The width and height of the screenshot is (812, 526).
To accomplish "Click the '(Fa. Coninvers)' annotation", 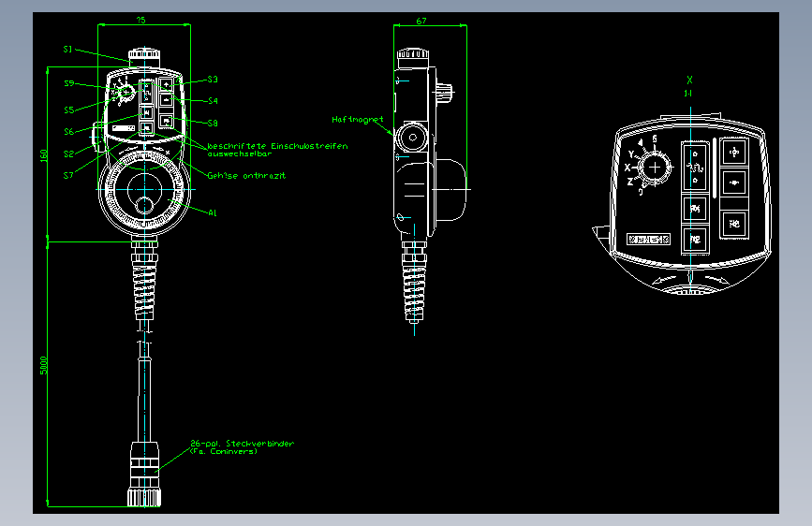I will (223, 451).
